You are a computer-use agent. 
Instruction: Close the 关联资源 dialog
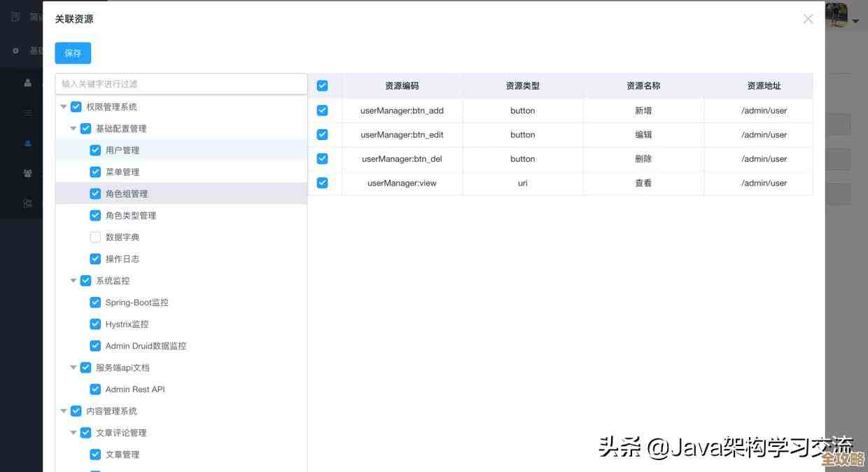point(808,19)
